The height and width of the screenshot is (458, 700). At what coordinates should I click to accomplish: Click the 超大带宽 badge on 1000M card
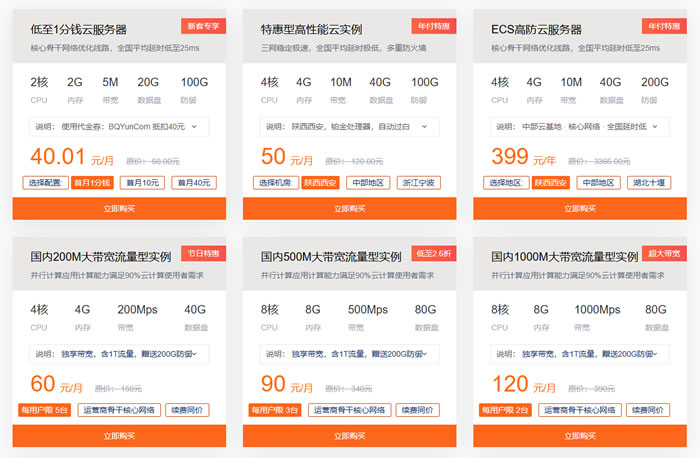coord(663,254)
